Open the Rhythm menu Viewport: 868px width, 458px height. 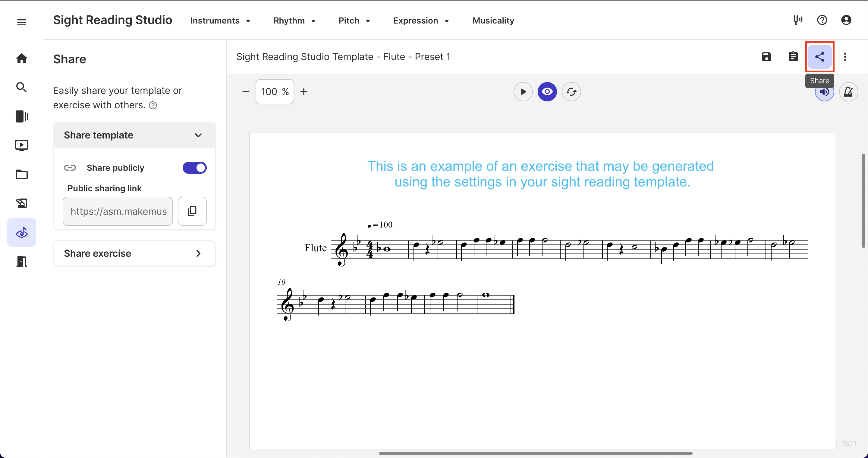click(294, 21)
